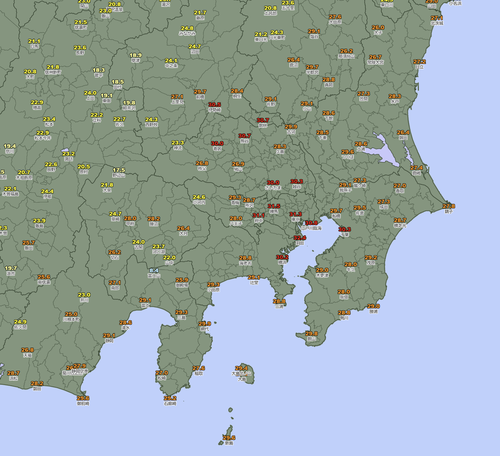Select the 25.9 orange temperature reading
This screenshot has width=500, height=456.
point(182,280)
